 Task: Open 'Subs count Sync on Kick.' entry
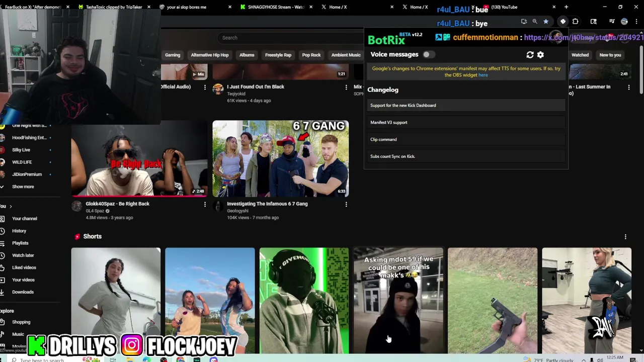[466, 156]
